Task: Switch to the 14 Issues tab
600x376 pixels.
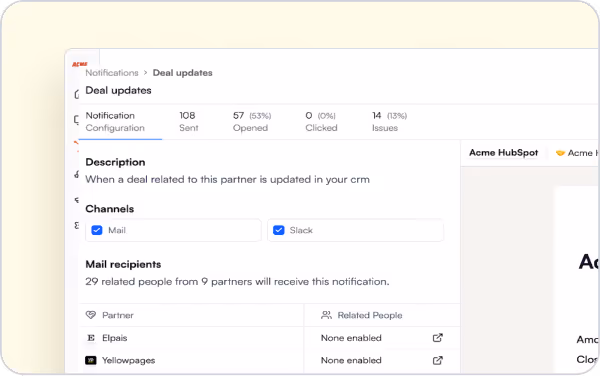Action: pos(389,122)
